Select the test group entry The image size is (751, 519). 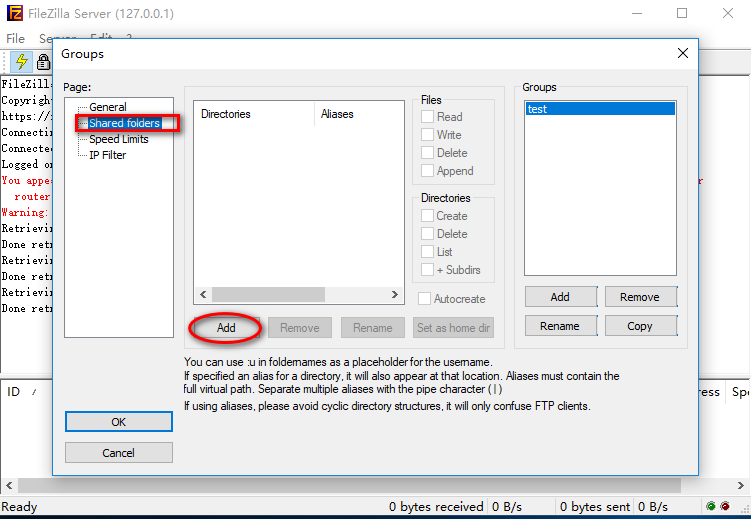pyautogui.click(x=600, y=109)
